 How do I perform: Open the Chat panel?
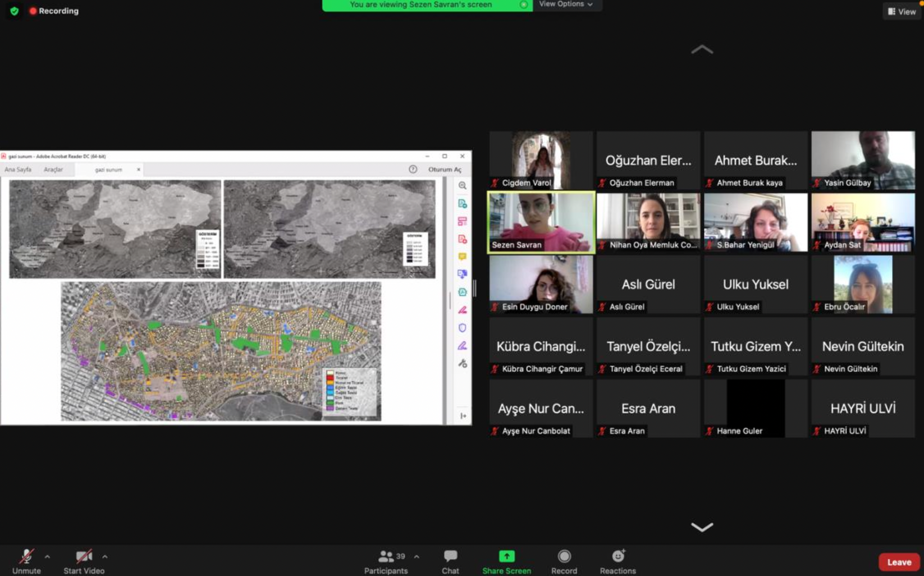pyautogui.click(x=450, y=561)
